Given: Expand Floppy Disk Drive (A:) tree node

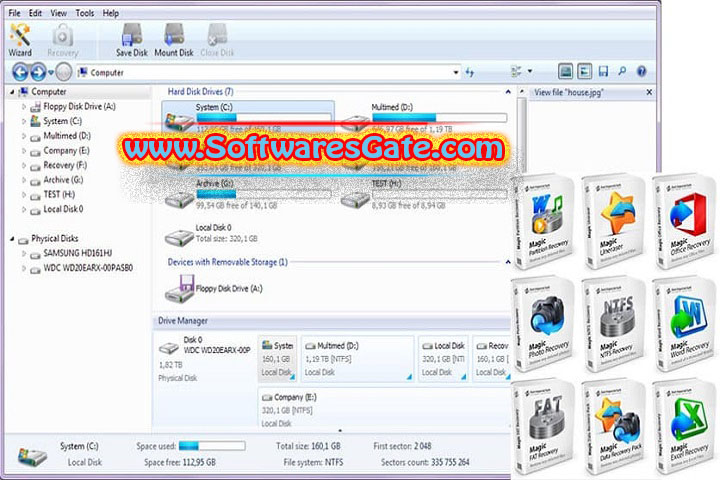Looking at the screenshot, I should [24, 107].
